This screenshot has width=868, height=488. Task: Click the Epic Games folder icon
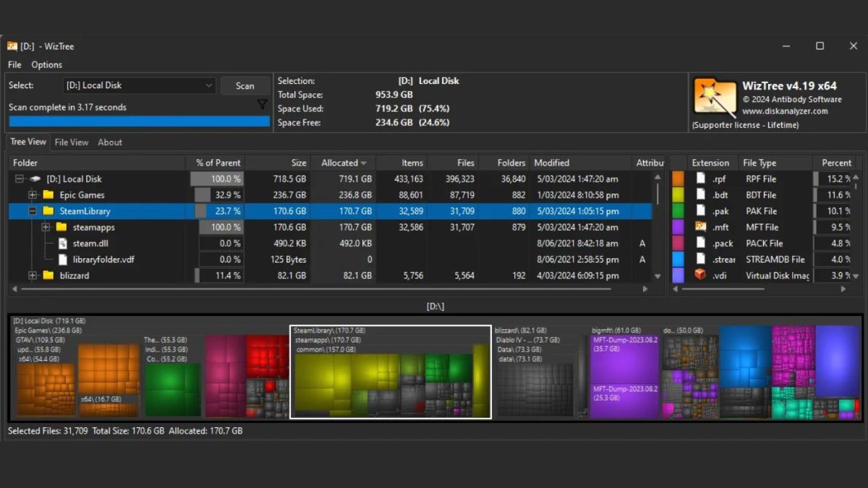click(x=48, y=195)
